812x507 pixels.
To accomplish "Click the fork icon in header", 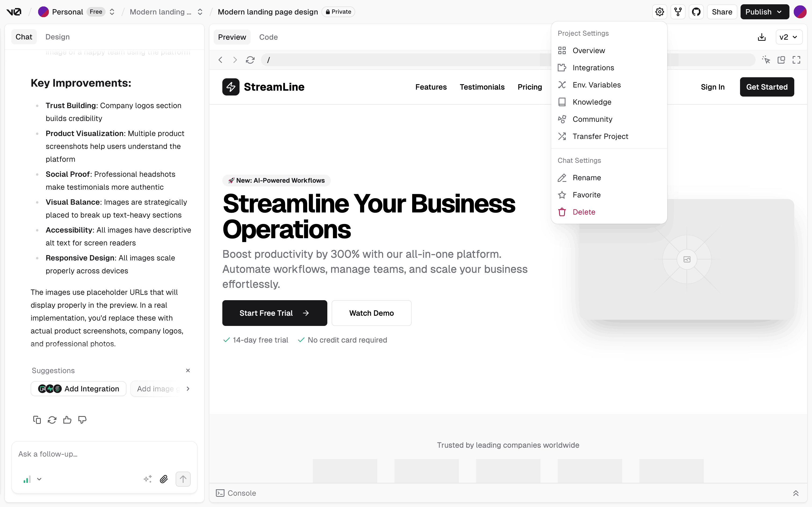I will tap(678, 12).
